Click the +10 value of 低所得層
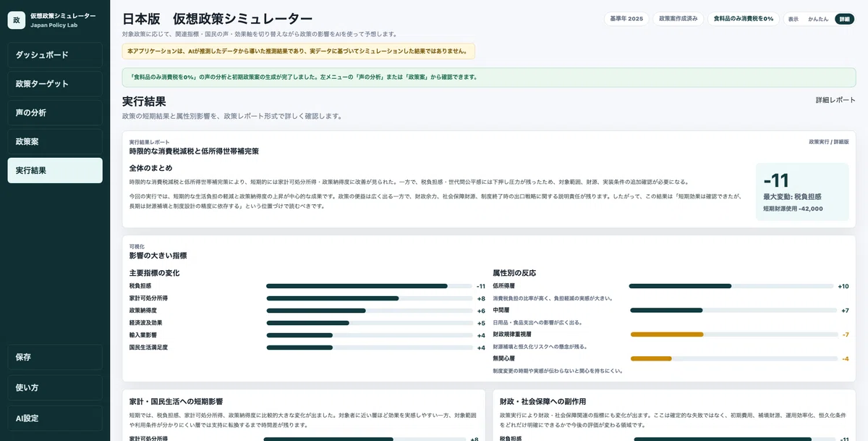 coord(843,286)
